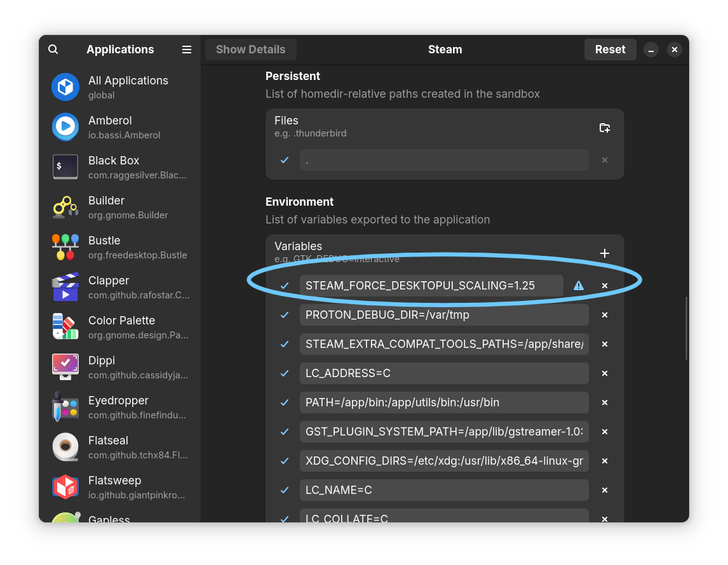Toggle checkmark for STEAM_EXTRA_COMPAT_TOOLS_PATHS
The image size is (728, 565).
coord(285,344)
